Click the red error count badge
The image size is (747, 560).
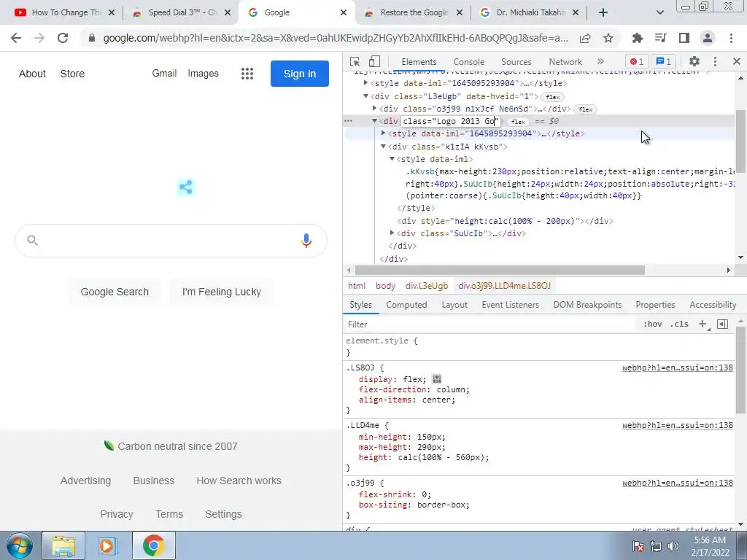click(x=637, y=61)
